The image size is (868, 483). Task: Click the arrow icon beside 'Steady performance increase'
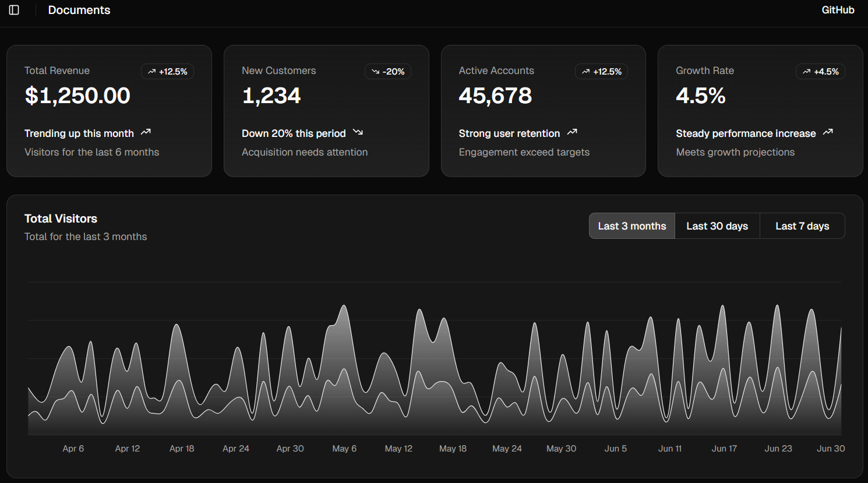point(828,132)
